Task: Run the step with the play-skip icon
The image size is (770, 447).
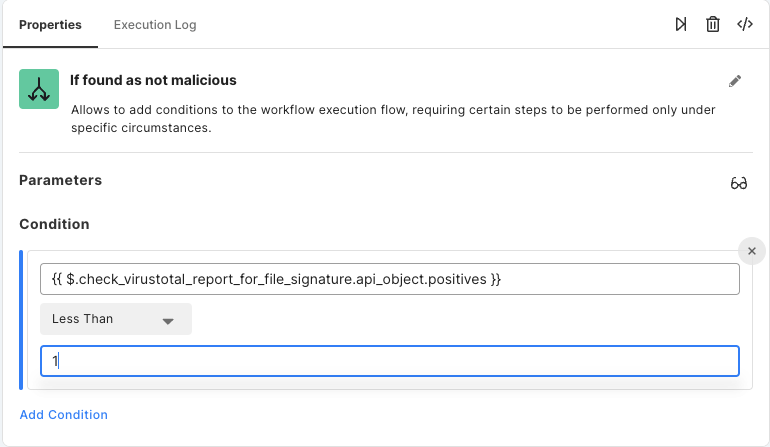Action: coord(681,24)
